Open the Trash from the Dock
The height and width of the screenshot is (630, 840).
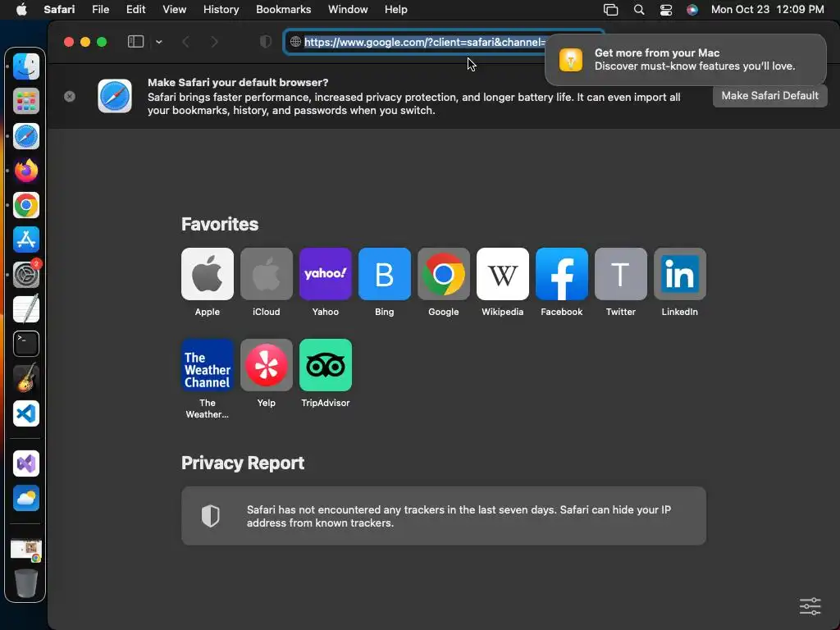(x=25, y=583)
